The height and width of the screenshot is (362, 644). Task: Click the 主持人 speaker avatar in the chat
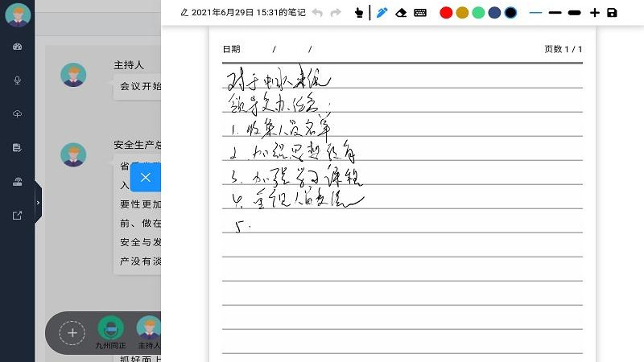click(x=73, y=75)
